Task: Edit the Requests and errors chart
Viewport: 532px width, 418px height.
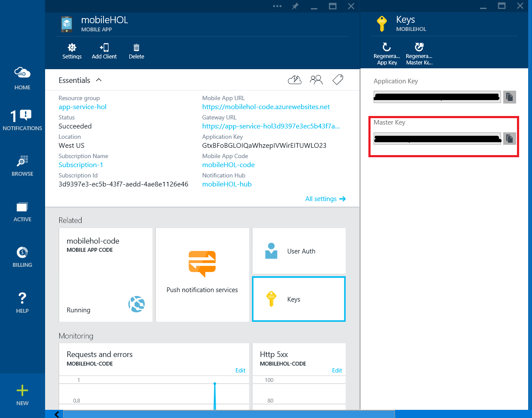Action: [240, 370]
